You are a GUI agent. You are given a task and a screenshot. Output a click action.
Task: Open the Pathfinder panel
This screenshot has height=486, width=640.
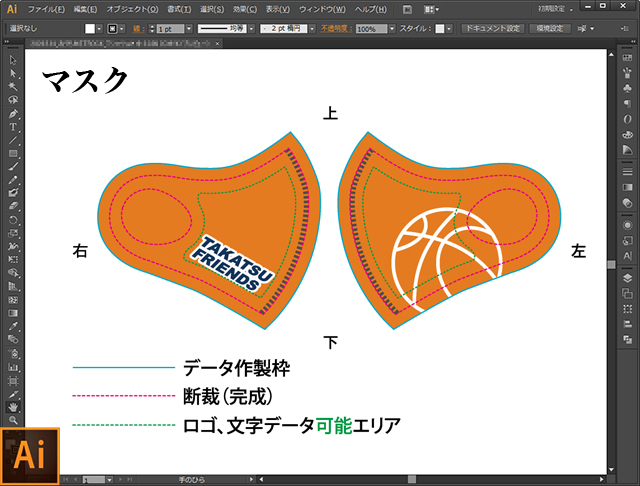pos(627,340)
